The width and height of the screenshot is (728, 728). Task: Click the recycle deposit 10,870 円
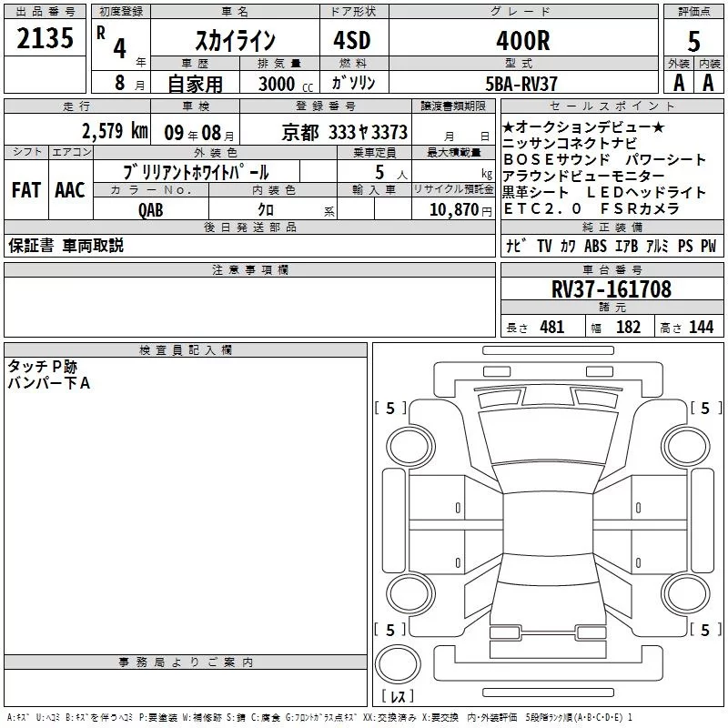pyautogui.click(x=460, y=210)
